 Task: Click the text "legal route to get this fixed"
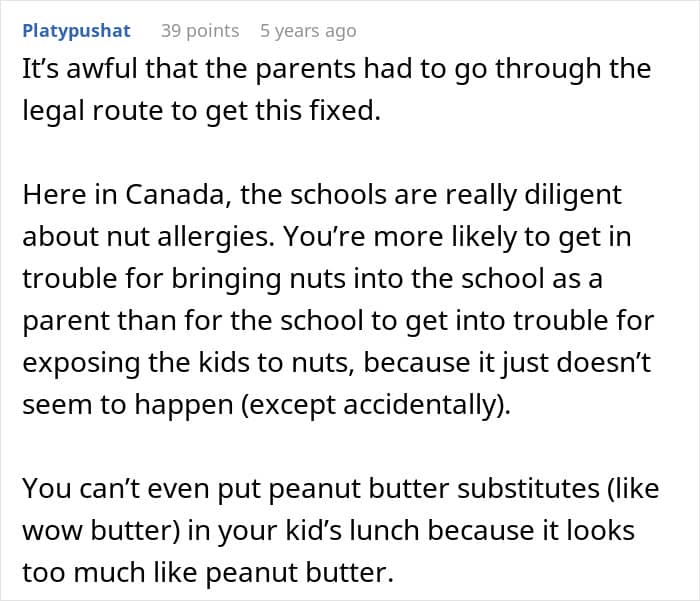pyautogui.click(x=202, y=110)
